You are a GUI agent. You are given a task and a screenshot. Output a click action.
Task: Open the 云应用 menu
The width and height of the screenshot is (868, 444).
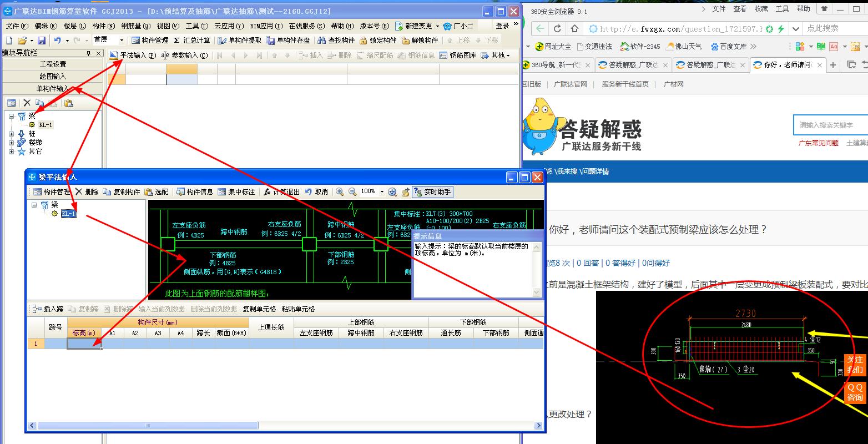click(229, 26)
